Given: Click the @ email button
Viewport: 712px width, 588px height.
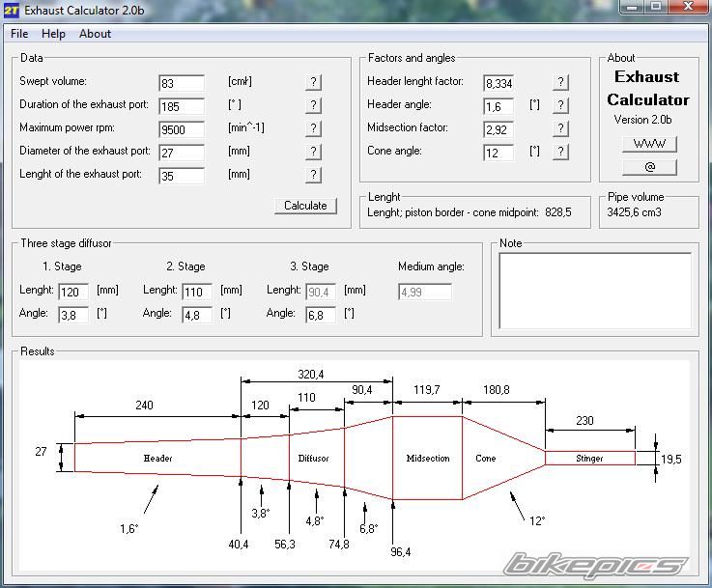Looking at the screenshot, I should click(648, 167).
